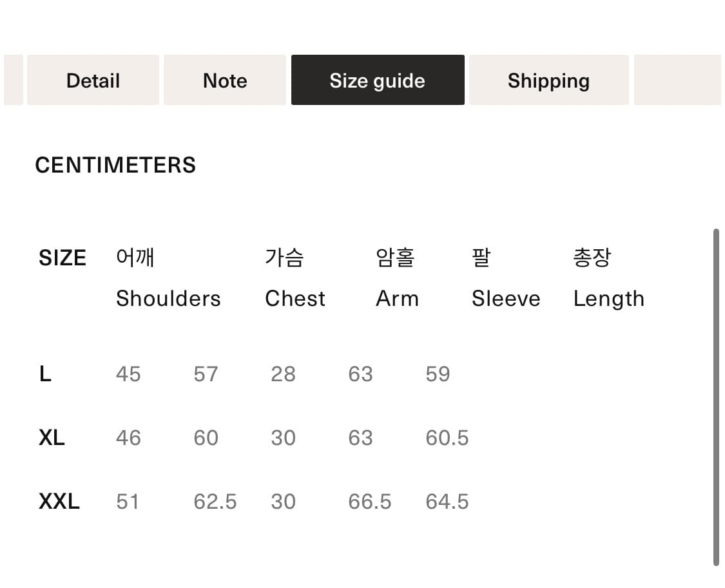Click the partially visible tab left of Detail
The height and width of the screenshot is (588, 725).
point(13,81)
